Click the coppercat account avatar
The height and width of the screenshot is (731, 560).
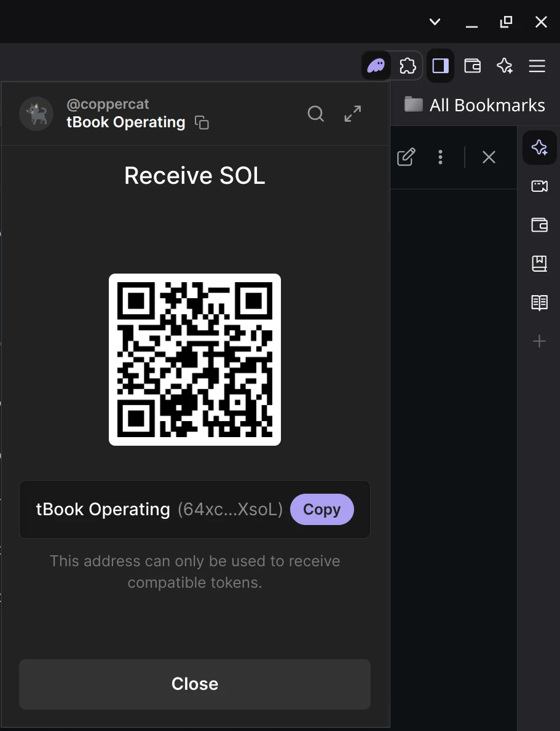tap(36, 114)
